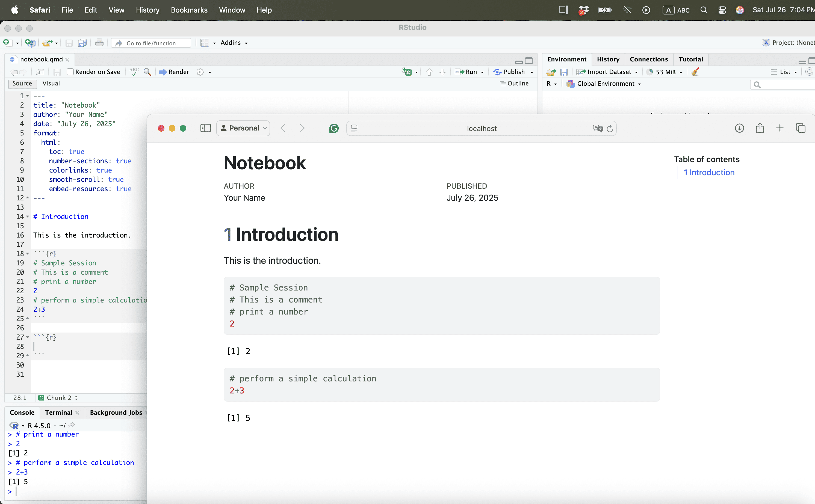Collapse the Introduction section fold arrow
Screen dimensions: 815x504
coord(28,217)
